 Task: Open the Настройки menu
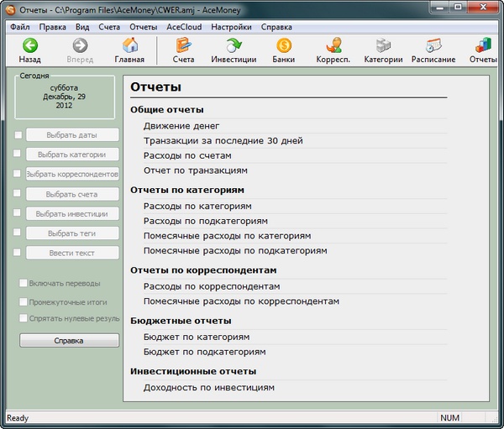tap(231, 26)
